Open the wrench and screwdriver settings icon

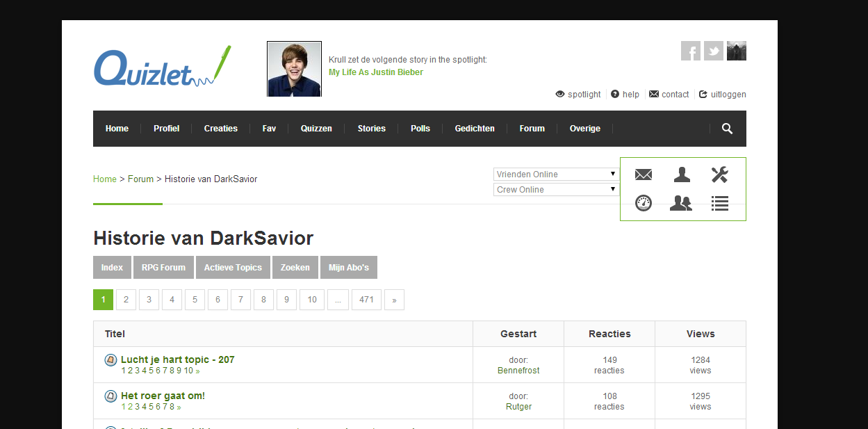point(720,175)
